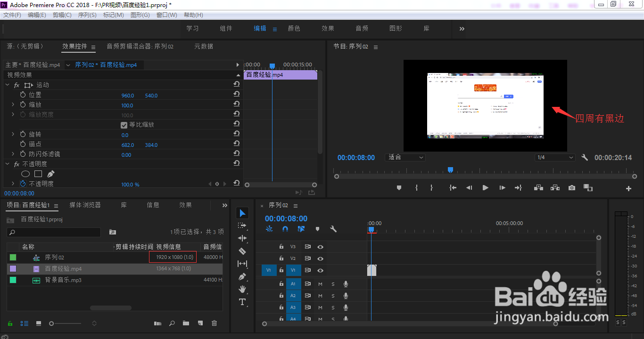Click Mark In brace button
This screenshot has width=644, height=339.
[416, 188]
